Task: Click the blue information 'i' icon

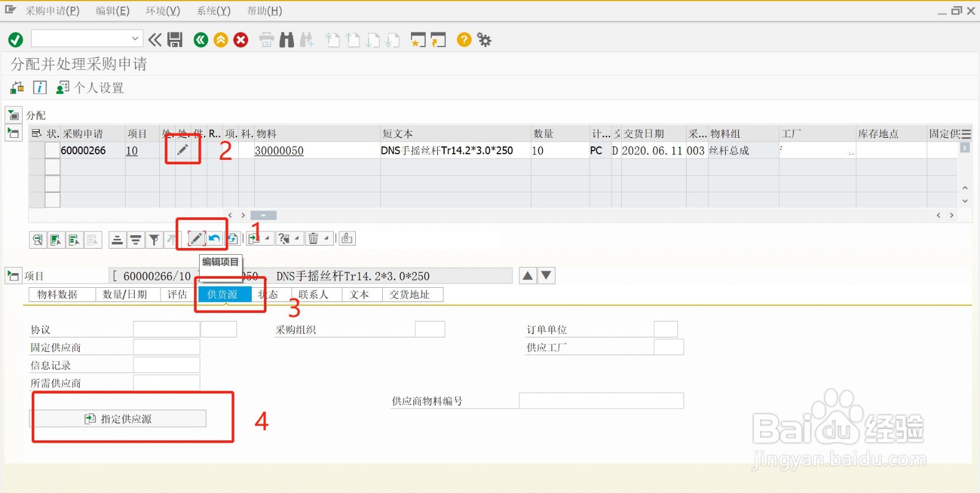Action: pos(40,88)
